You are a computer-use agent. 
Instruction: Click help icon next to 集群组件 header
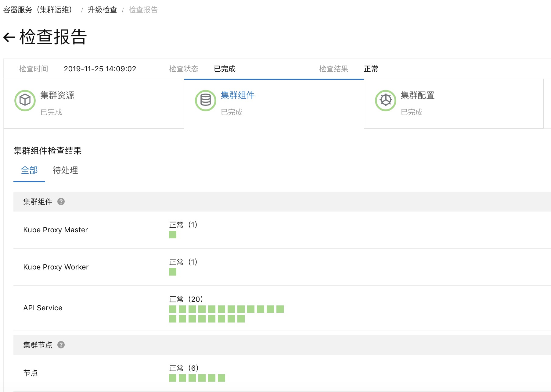[x=61, y=201]
